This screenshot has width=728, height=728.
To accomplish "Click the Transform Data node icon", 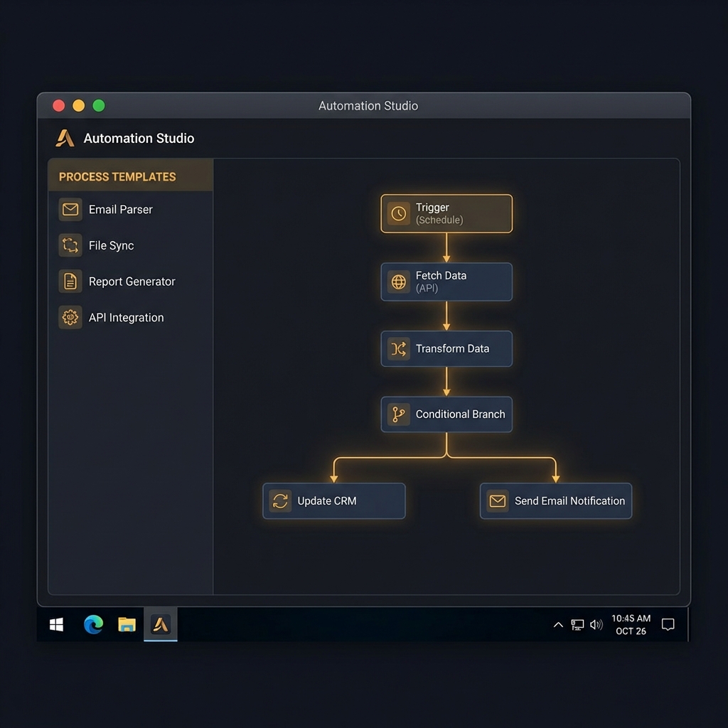I will 398,348.
